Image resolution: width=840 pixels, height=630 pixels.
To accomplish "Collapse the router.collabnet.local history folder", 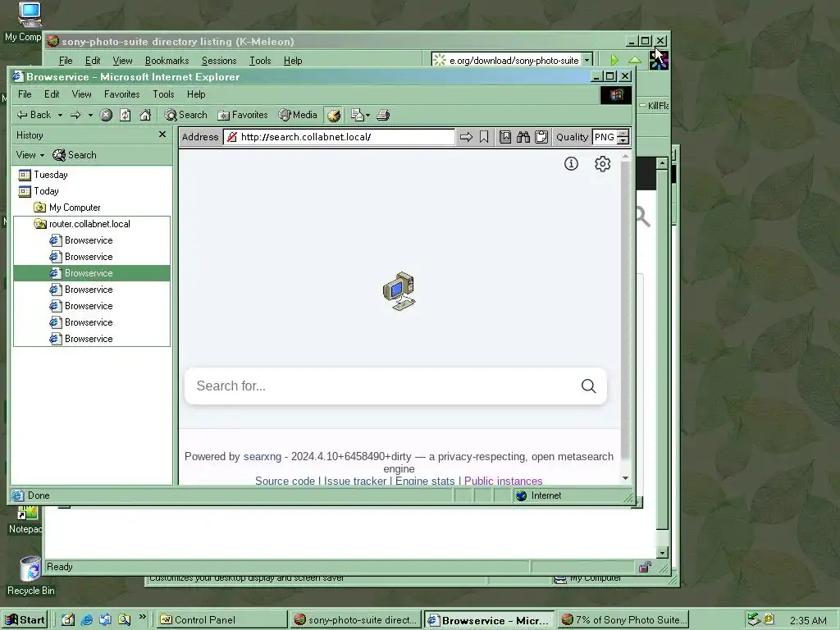I will [82, 224].
